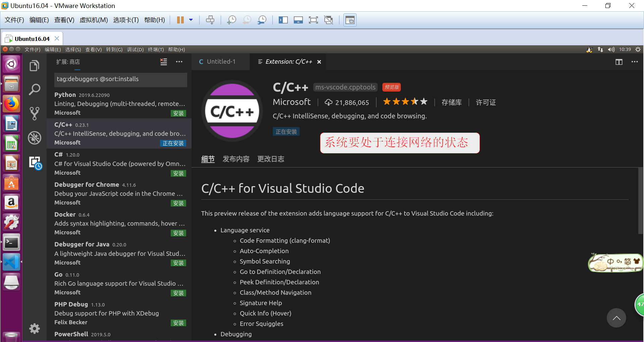The width and height of the screenshot is (644, 342).
Task: Click the Microsoft publisher link
Action: pyautogui.click(x=292, y=102)
